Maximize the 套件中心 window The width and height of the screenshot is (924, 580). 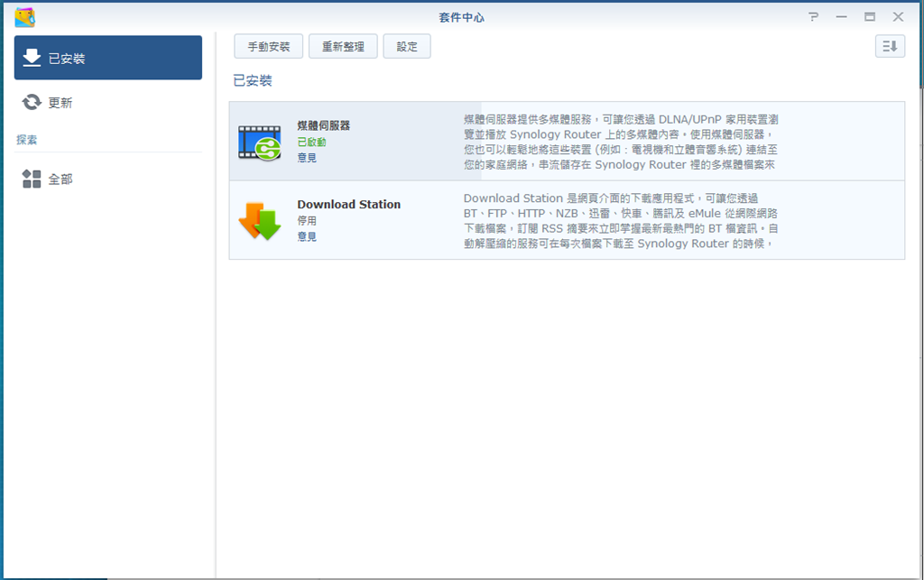tap(870, 17)
